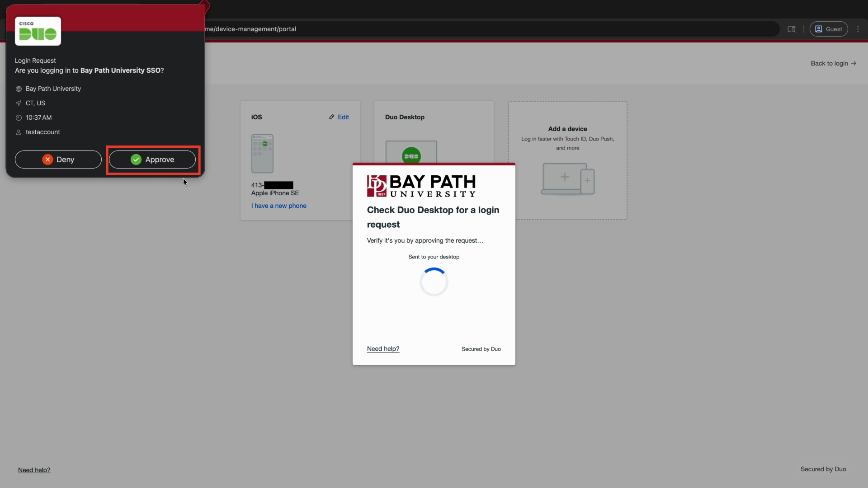Click the 'Apple iPhone SE' device name
The height and width of the screenshot is (488, 868).
[275, 193]
